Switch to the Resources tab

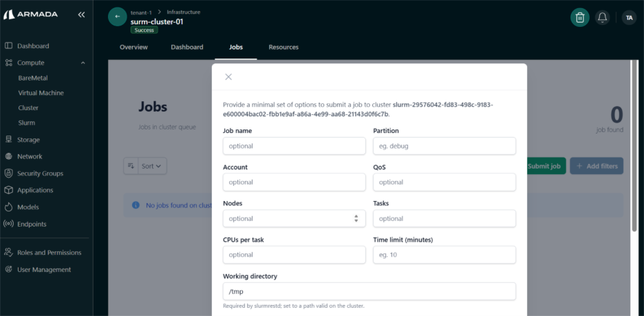[x=283, y=47]
